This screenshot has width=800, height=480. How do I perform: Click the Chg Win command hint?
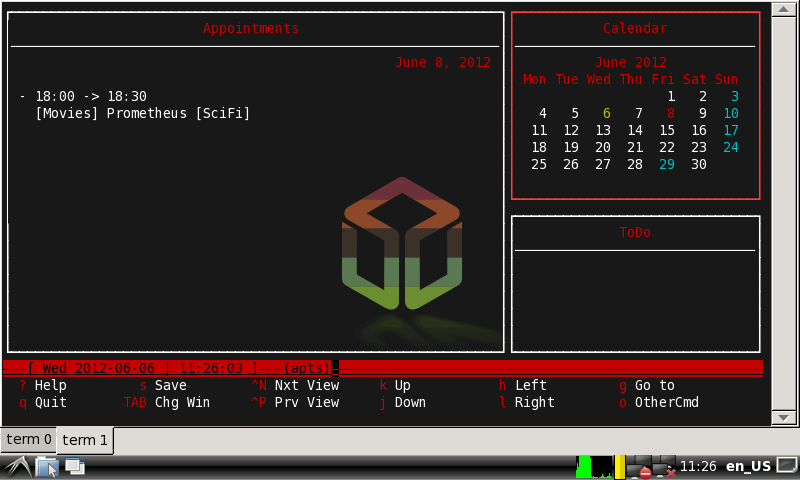click(182, 402)
